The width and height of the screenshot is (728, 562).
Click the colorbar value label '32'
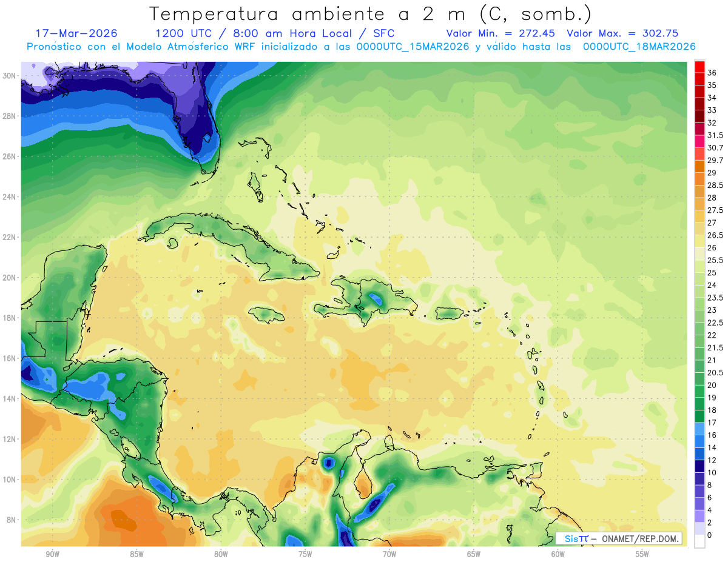coord(712,123)
